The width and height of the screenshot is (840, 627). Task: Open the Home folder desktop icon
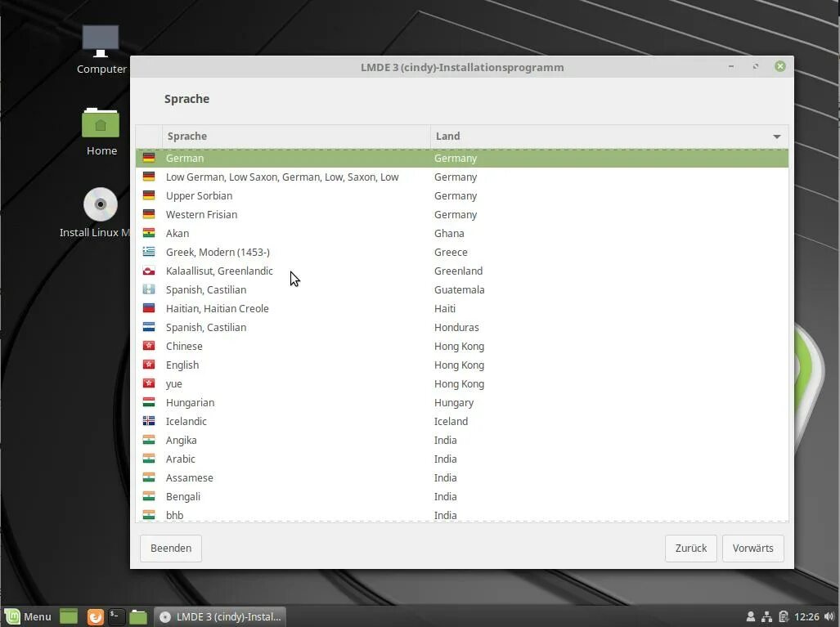point(101,132)
